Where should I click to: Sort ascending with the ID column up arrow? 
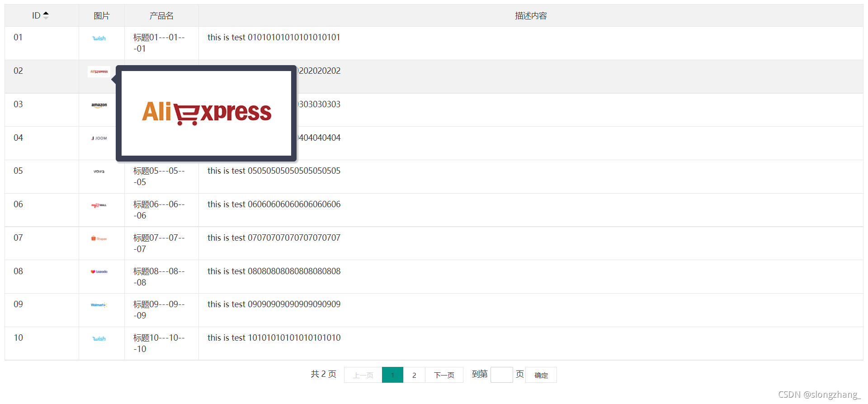tap(46, 13)
